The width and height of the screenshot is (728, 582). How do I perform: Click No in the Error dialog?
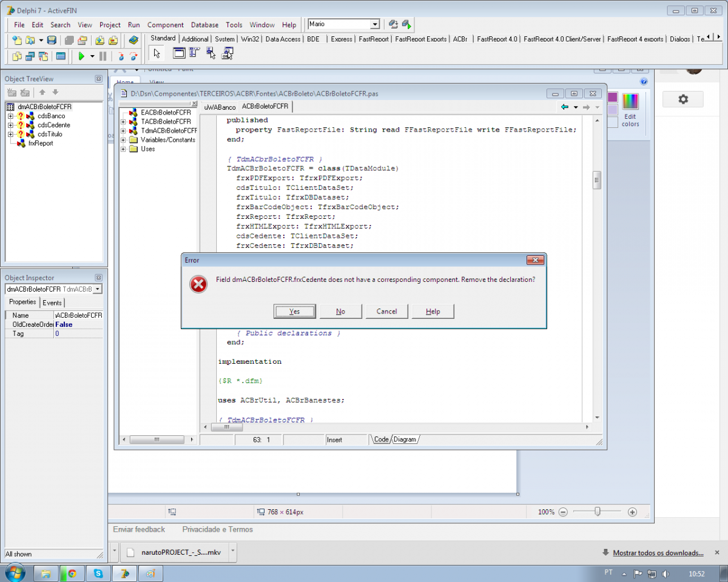(x=341, y=311)
